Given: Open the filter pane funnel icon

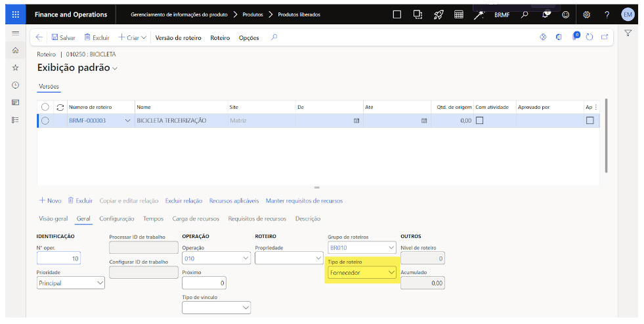Looking at the screenshot, I should pos(628,33).
